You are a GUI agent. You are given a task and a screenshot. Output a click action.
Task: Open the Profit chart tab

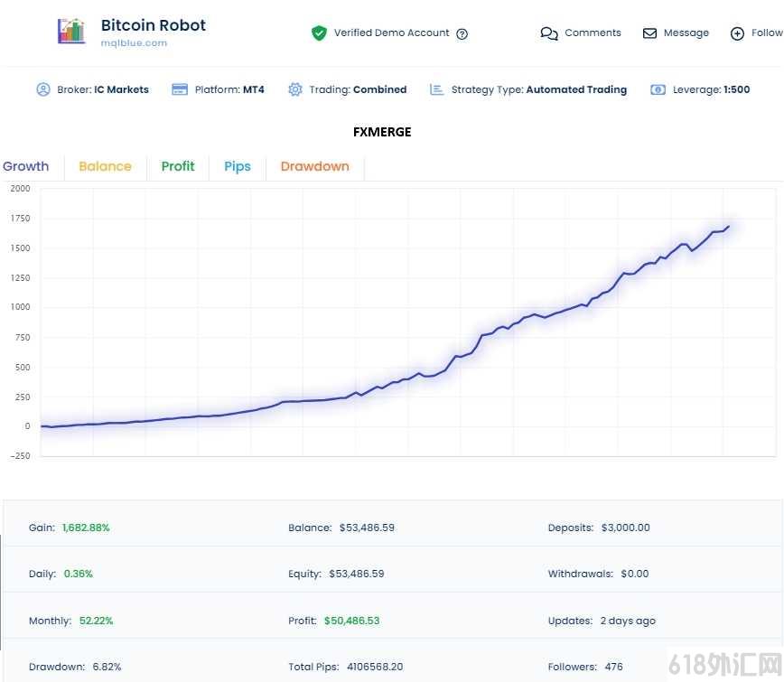pyautogui.click(x=178, y=166)
